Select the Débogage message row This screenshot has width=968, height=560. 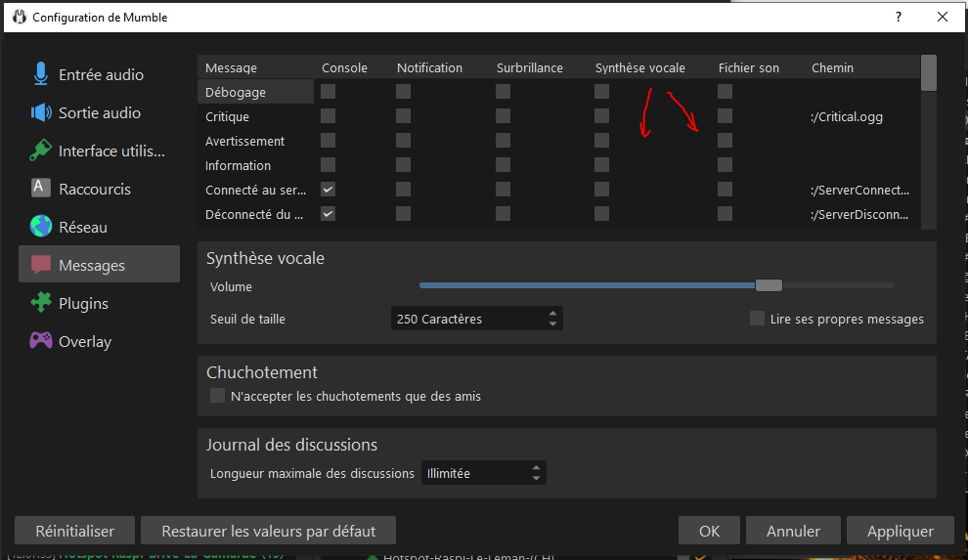coord(255,92)
